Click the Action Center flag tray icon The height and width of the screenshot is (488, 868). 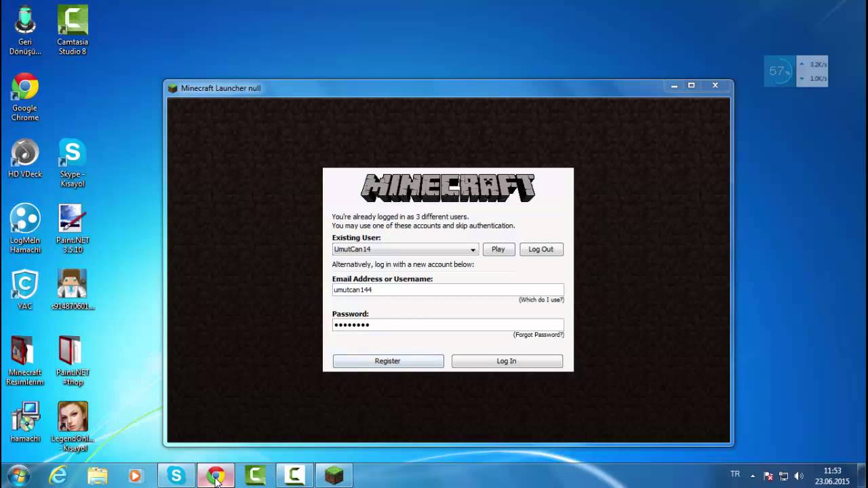pyautogui.click(x=768, y=476)
